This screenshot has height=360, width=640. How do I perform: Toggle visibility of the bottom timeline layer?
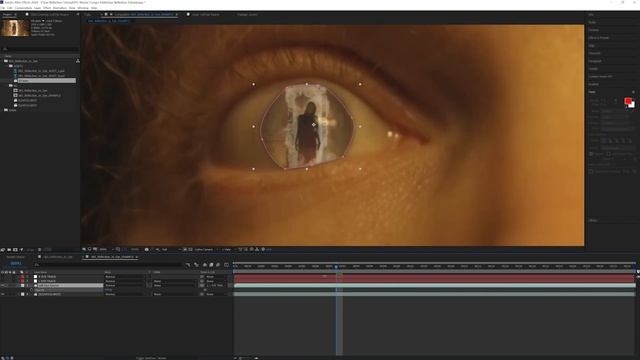tap(3, 294)
